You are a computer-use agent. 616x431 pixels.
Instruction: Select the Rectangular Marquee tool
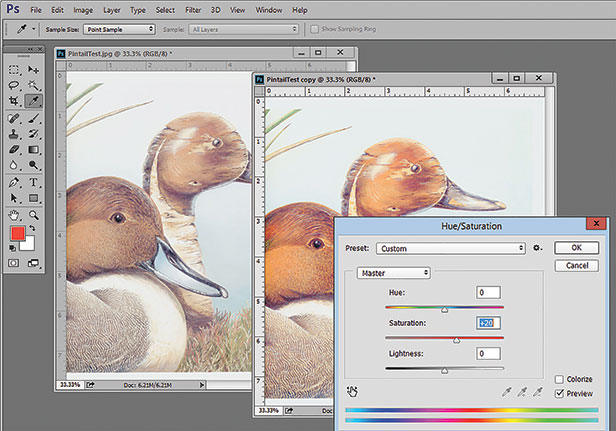click(14, 70)
